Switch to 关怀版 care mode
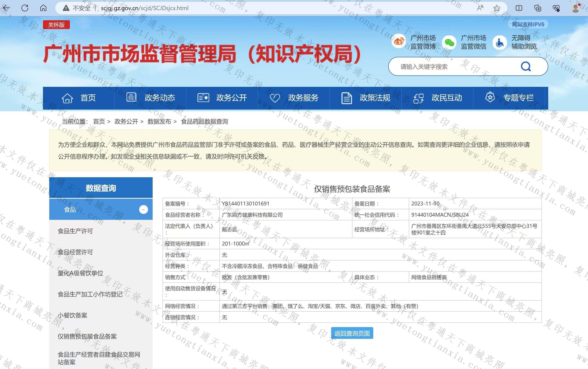 coord(56,25)
